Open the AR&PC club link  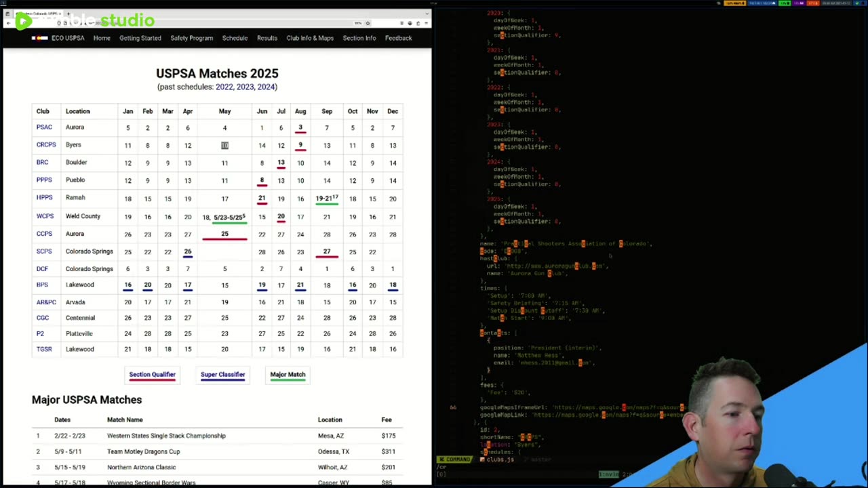46,302
